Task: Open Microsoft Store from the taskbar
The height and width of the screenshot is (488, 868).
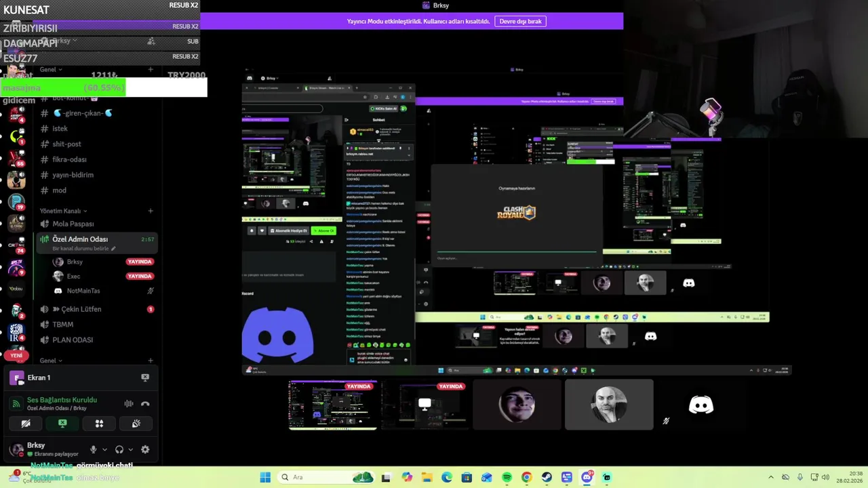Action: (x=467, y=477)
